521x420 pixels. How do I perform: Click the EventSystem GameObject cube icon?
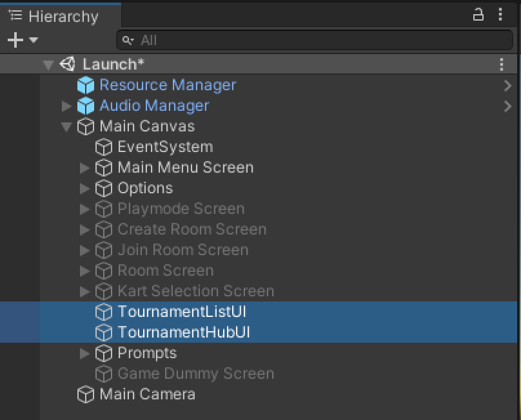point(104,147)
